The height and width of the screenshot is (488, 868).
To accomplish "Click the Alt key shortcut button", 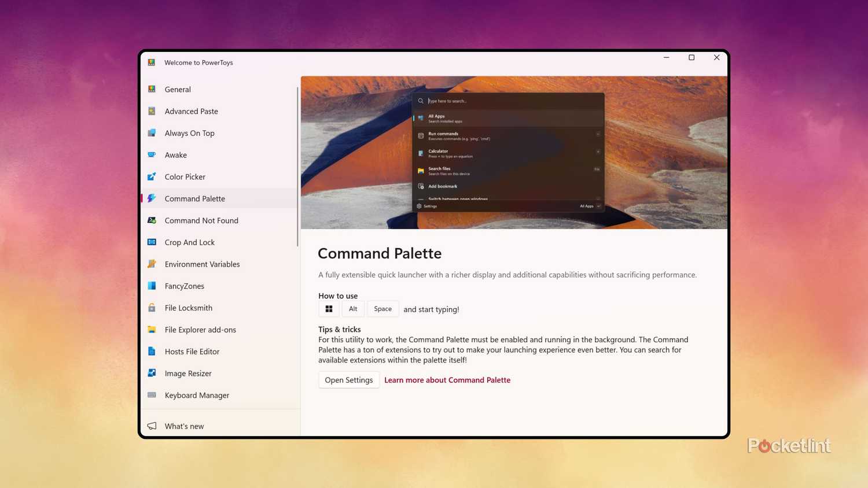I will 353,309.
